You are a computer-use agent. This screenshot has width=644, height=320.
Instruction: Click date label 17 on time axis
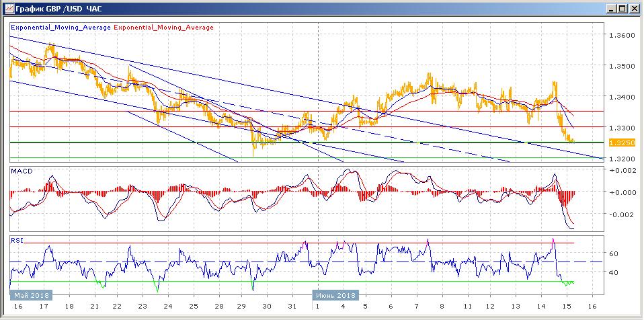pyautogui.click(x=44, y=307)
